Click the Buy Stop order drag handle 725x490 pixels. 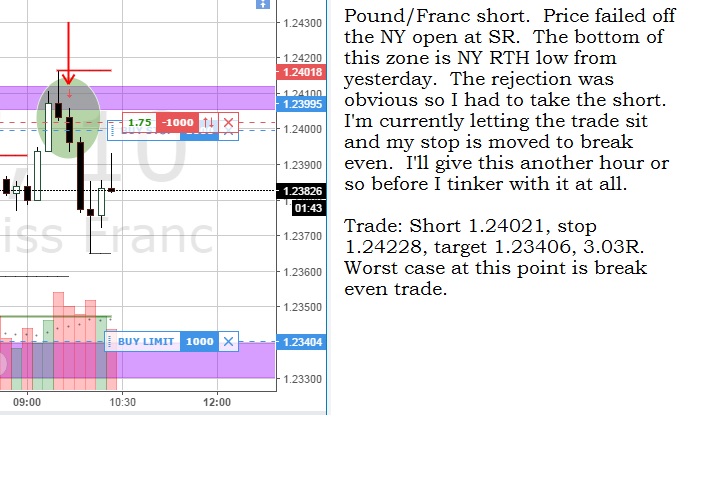(112, 130)
